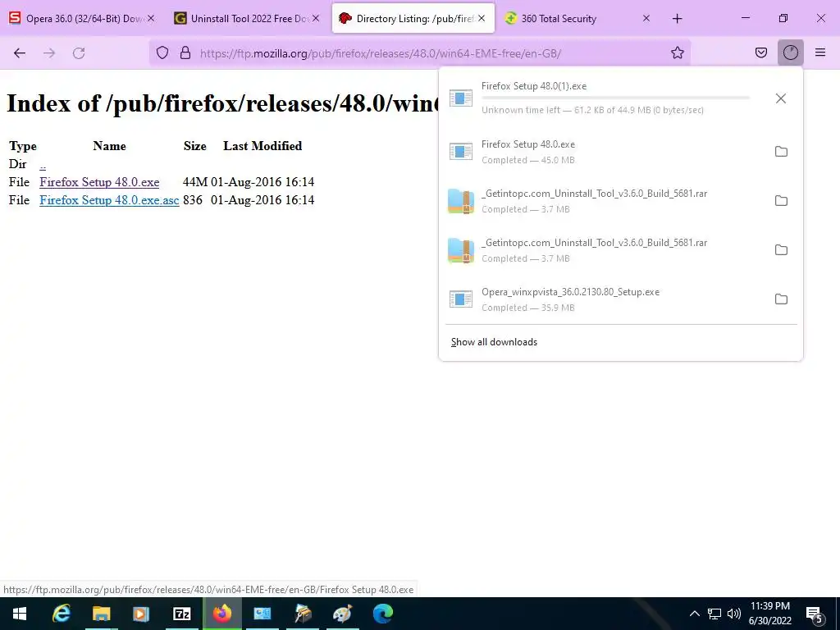
Task: Open the notification center icon
Action: [815, 615]
